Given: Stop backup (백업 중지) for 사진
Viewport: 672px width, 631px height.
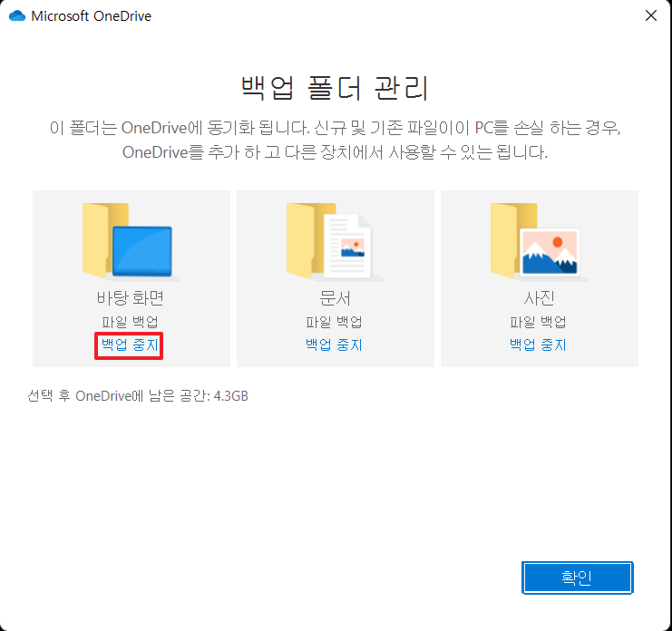Looking at the screenshot, I should pos(538,345).
